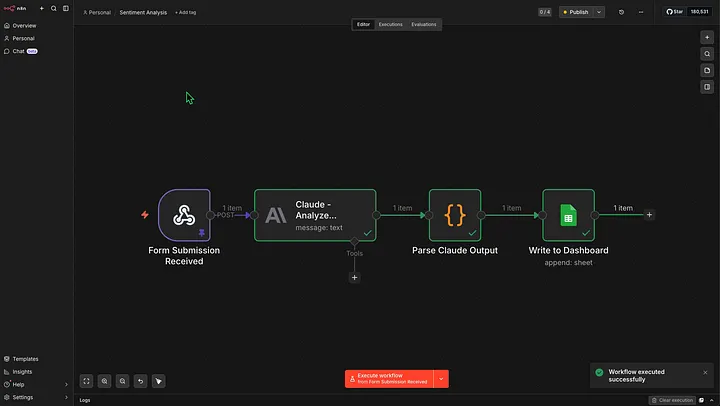720x406 pixels.
Task: Click star count 180,531
Action: tap(700, 12)
